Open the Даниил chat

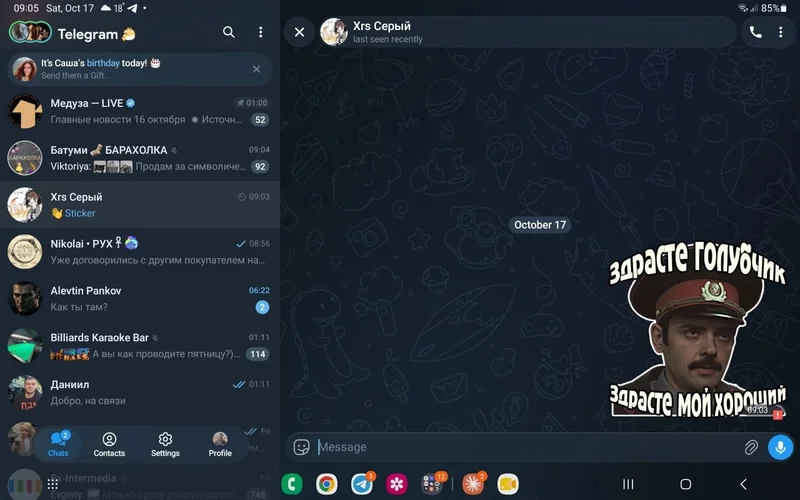point(140,392)
